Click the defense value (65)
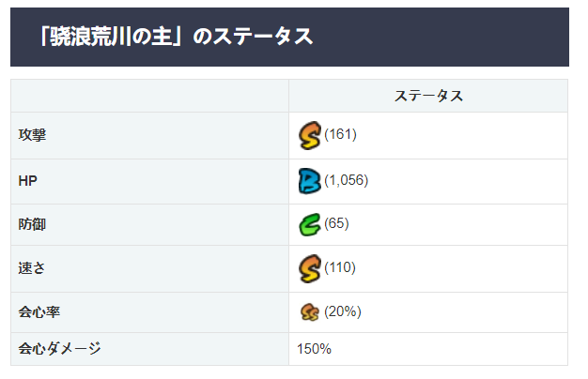This screenshot has height=379, width=588. [337, 223]
